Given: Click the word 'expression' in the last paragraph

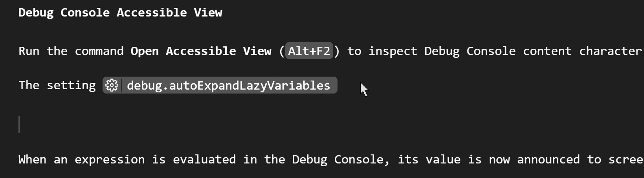Looking at the screenshot, I should (110, 160).
